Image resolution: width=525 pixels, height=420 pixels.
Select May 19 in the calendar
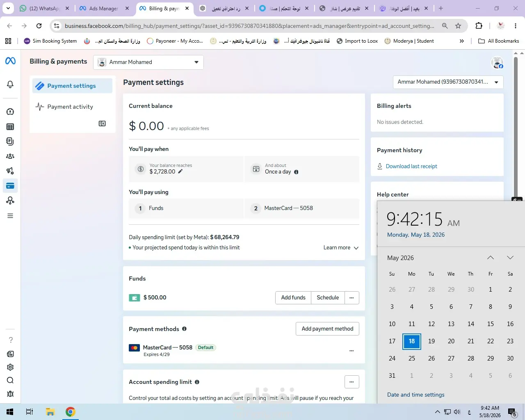tap(431, 341)
